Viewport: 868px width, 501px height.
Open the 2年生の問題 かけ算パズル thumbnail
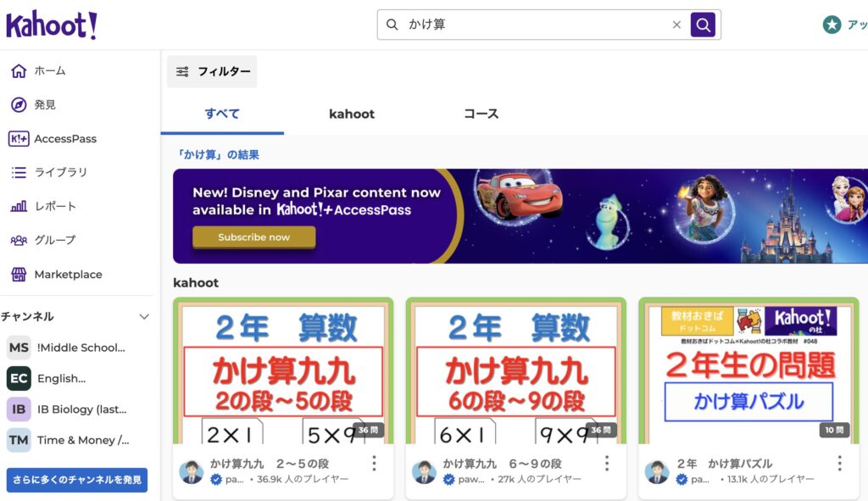tap(748, 371)
